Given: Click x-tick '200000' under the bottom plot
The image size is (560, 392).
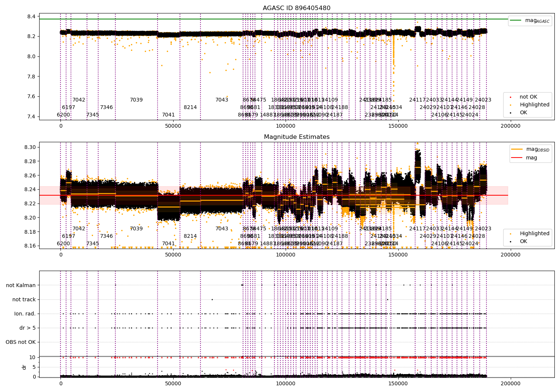Looking at the screenshot, I should (x=510, y=383).
